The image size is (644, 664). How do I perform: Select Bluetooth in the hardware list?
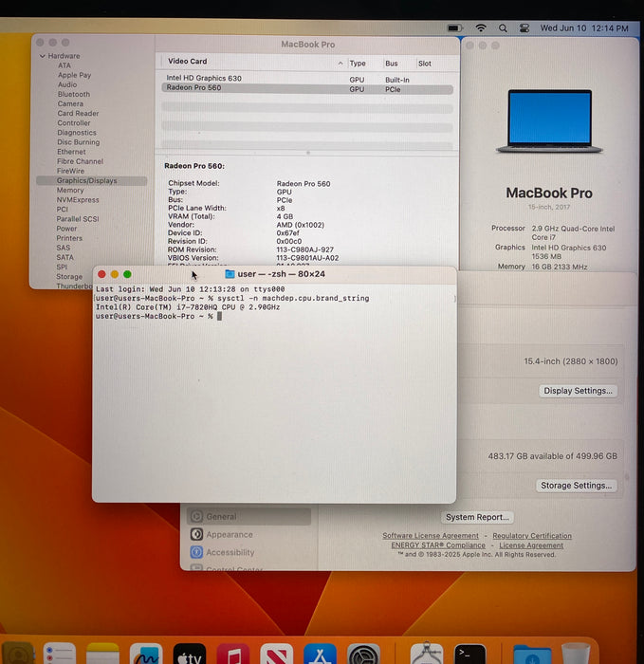tap(74, 94)
